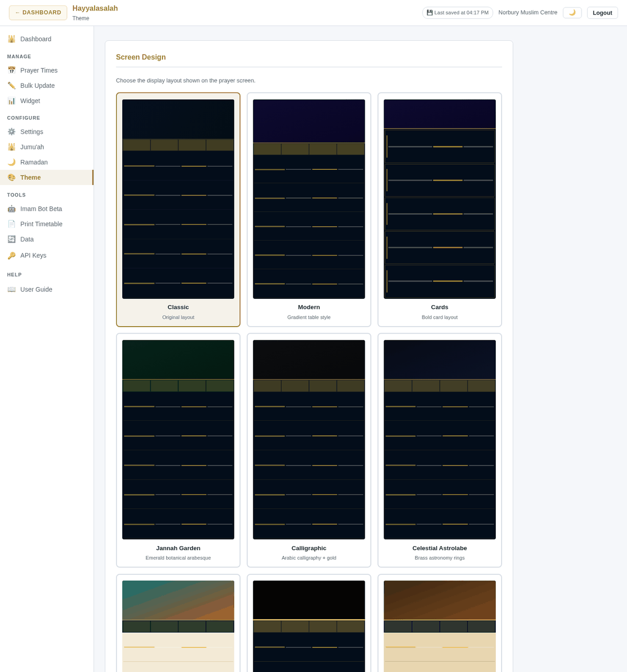Click the Norbury Muslim Centre name
The height and width of the screenshot is (672, 627).
pos(528,12)
